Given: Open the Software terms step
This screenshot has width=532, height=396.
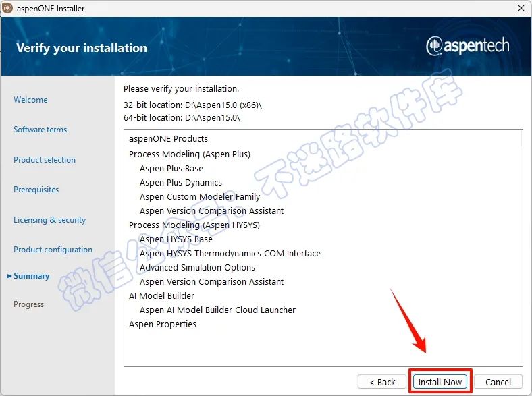Looking at the screenshot, I should pos(40,130).
